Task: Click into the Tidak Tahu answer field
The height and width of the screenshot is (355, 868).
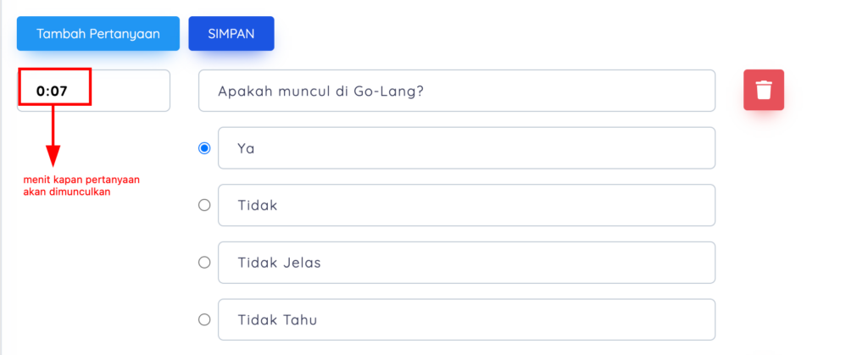Action: tap(467, 319)
